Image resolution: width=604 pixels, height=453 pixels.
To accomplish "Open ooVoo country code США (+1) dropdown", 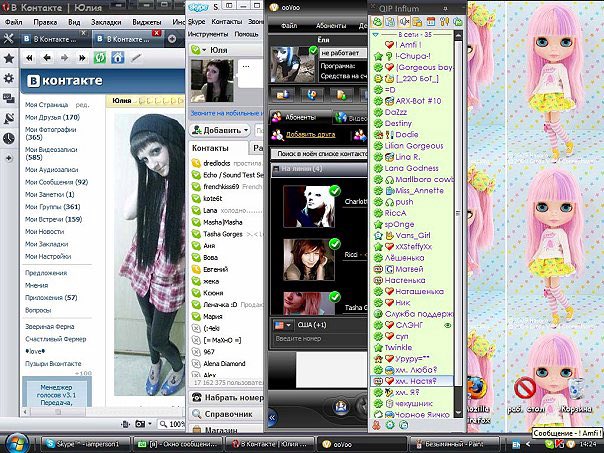I will coord(282,325).
